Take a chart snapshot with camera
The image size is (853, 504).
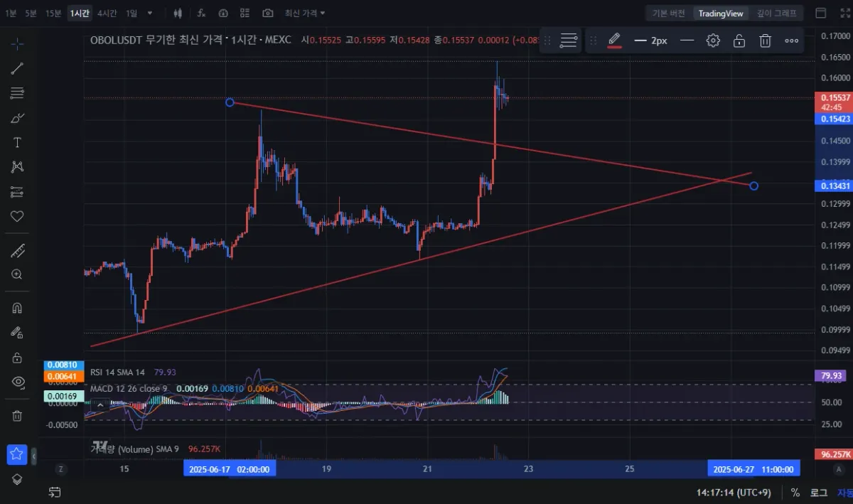click(268, 13)
